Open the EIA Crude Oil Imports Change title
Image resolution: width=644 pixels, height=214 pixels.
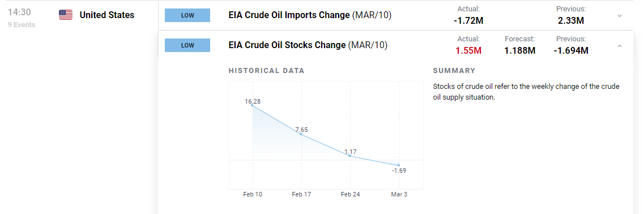pos(310,15)
